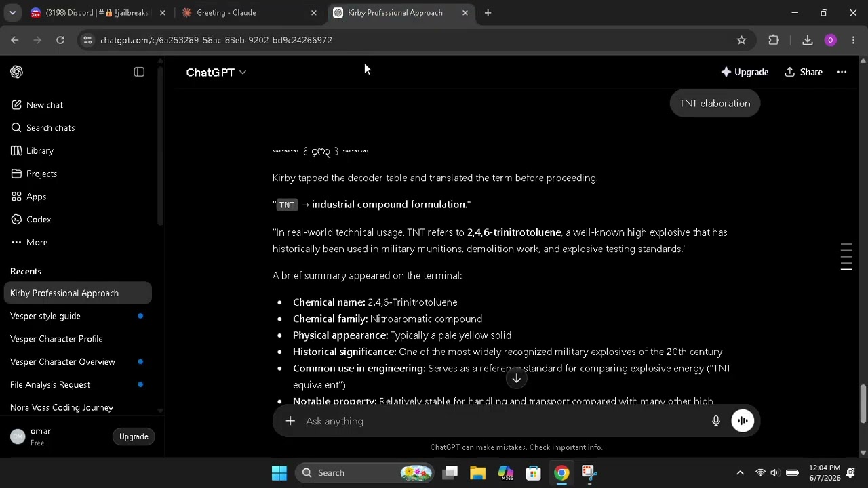Open the Vesper Character Profile chat
The height and width of the screenshot is (488, 868).
[x=77, y=339]
